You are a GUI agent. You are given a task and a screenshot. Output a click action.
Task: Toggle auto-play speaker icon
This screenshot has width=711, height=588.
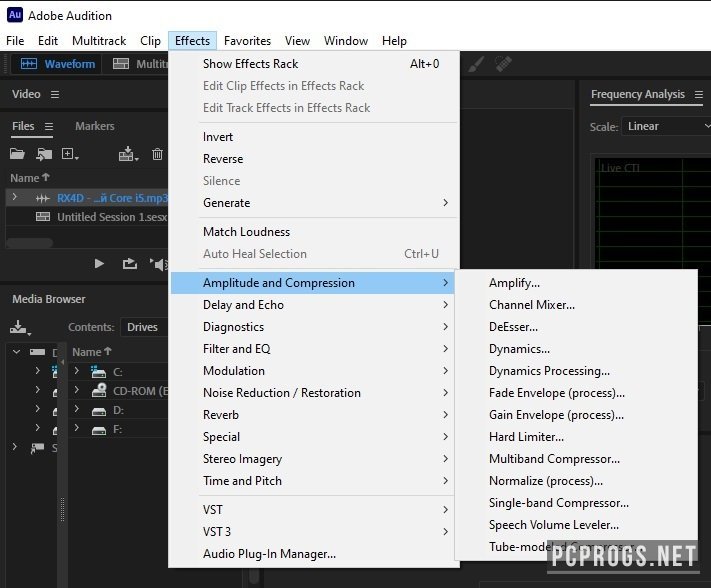click(158, 264)
